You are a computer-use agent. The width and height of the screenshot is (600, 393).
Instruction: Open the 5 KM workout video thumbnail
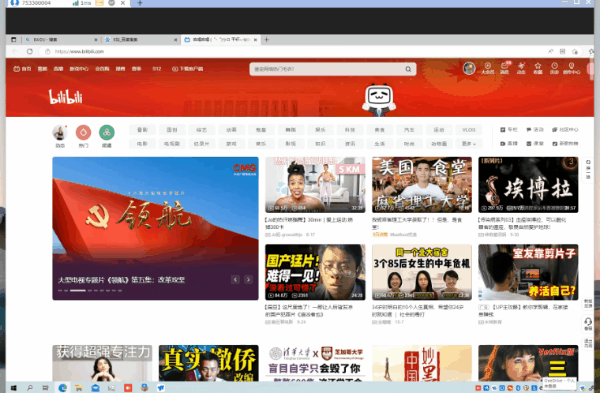[315, 185]
